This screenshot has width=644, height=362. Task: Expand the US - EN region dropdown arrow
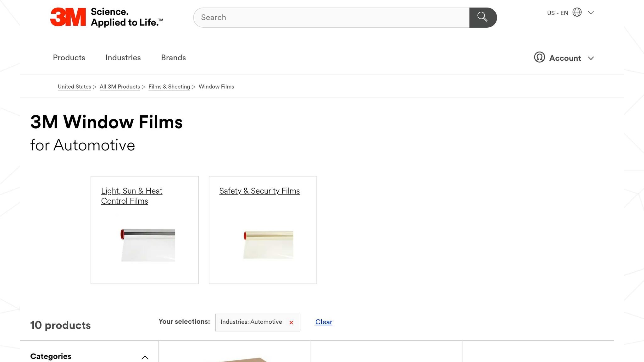pyautogui.click(x=591, y=13)
